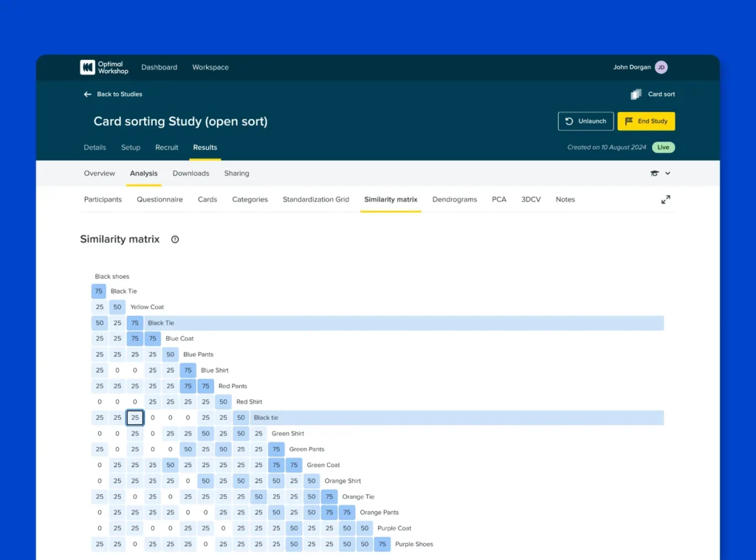Viewport: 756px width, 560px height.
Task: Click the 75 cell beside Purple Shoes
Action: [382, 544]
